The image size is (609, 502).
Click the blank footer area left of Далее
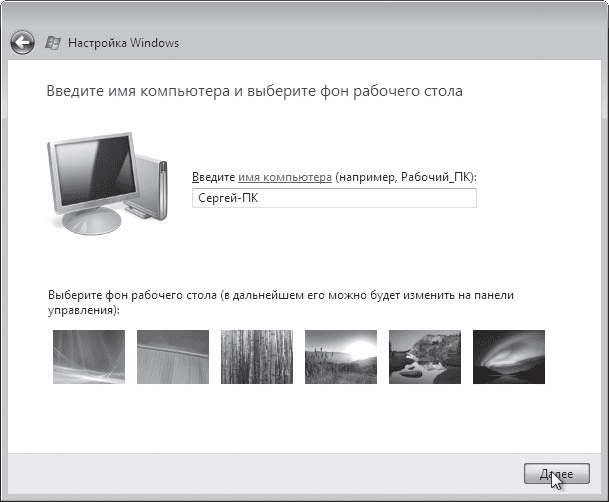pyautogui.click(x=260, y=472)
